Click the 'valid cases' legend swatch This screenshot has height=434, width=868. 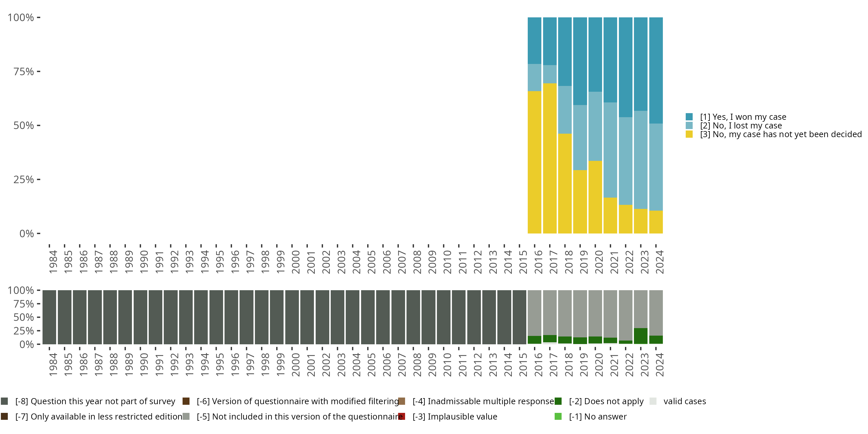click(653, 401)
